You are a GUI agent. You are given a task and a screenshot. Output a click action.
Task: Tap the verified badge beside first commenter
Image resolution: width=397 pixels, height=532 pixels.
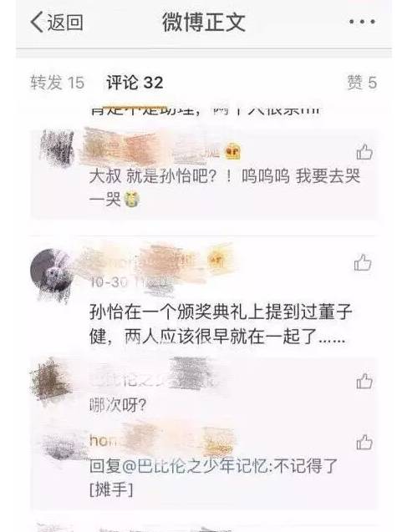232,152
